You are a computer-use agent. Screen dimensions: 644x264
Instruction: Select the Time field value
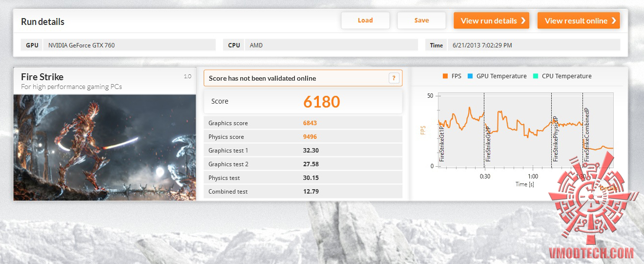pyautogui.click(x=534, y=45)
